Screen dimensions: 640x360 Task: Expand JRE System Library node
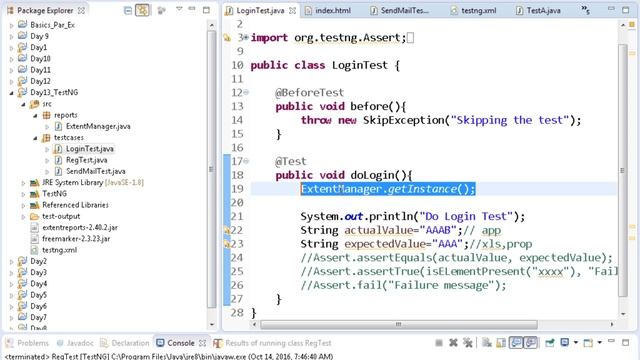click(23, 183)
